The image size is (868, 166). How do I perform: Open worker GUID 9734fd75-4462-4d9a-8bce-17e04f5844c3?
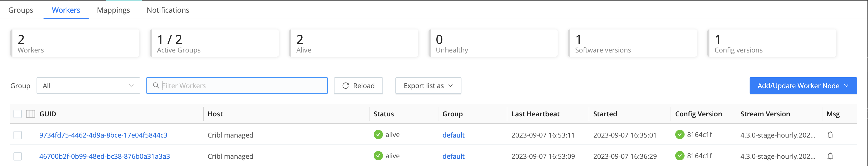[104, 135]
